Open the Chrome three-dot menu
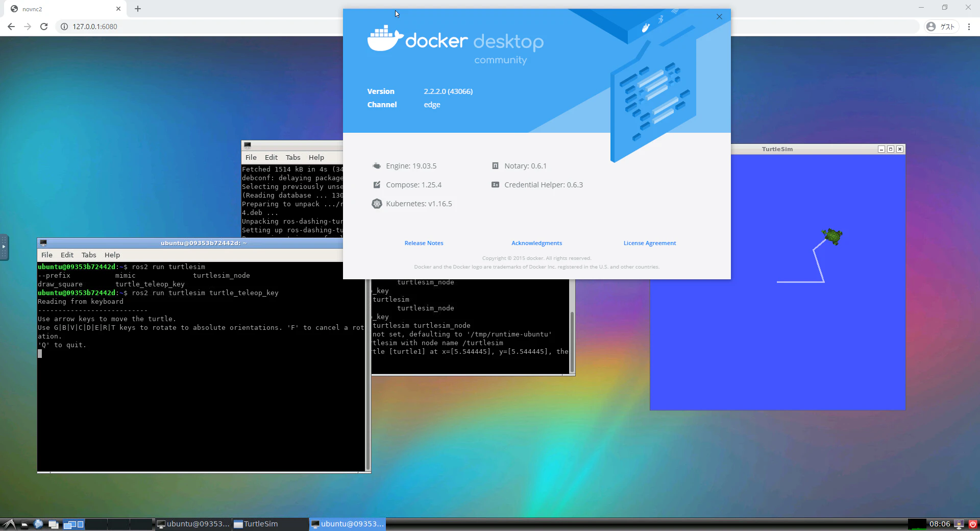Screen dimensions: 980x531 tap(969, 27)
